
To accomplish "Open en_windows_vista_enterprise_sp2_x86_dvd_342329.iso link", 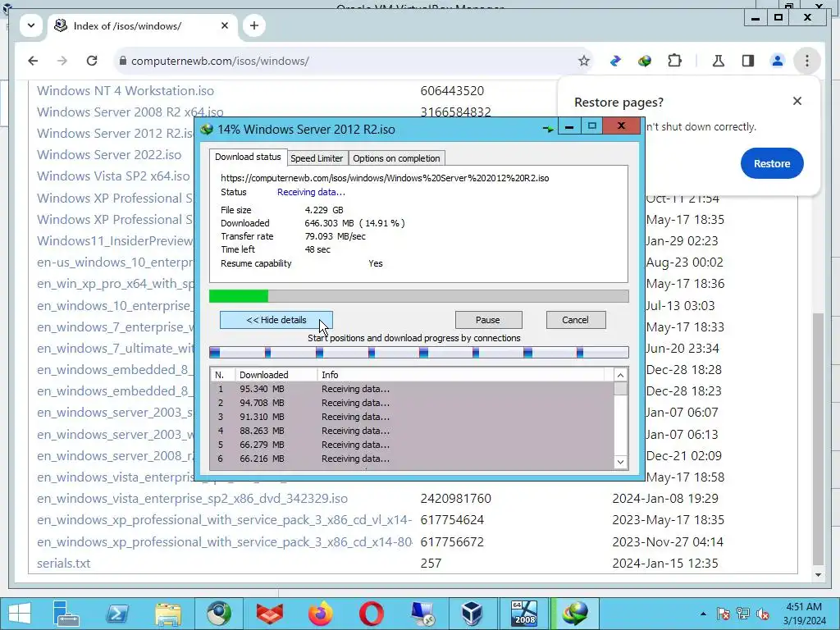I will (192, 499).
